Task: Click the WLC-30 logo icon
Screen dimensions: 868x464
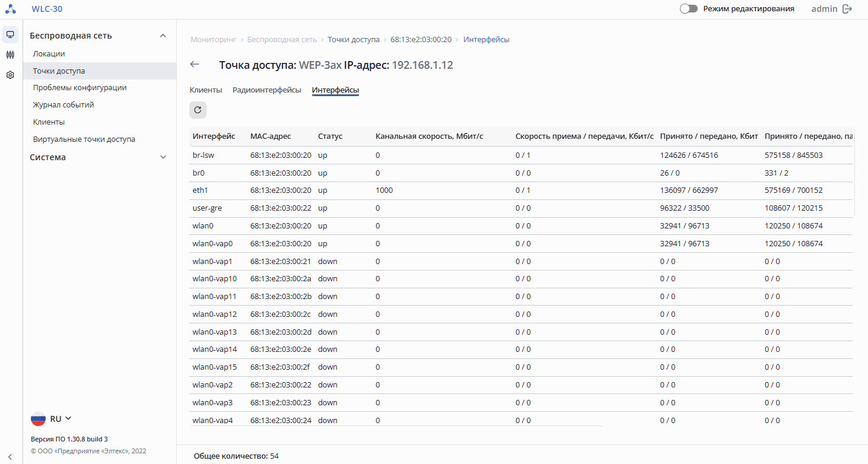Action: tap(11, 9)
